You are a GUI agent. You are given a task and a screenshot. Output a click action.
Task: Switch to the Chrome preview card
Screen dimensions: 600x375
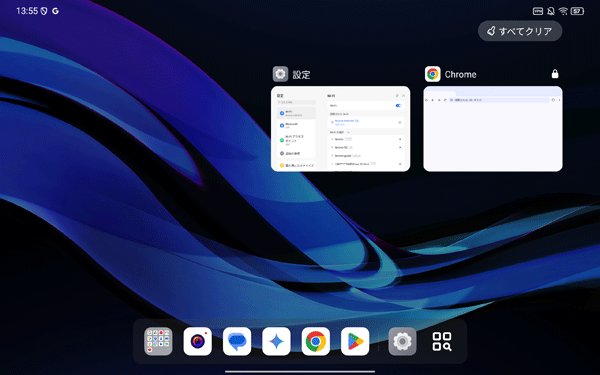click(x=493, y=129)
